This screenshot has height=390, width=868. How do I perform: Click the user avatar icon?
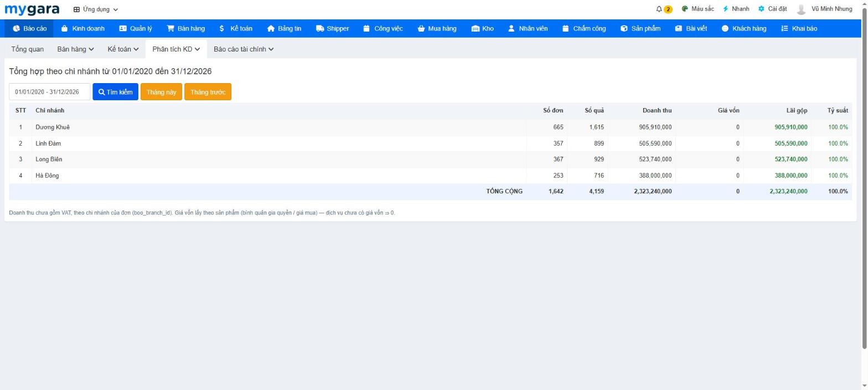click(x=801, y=9)
